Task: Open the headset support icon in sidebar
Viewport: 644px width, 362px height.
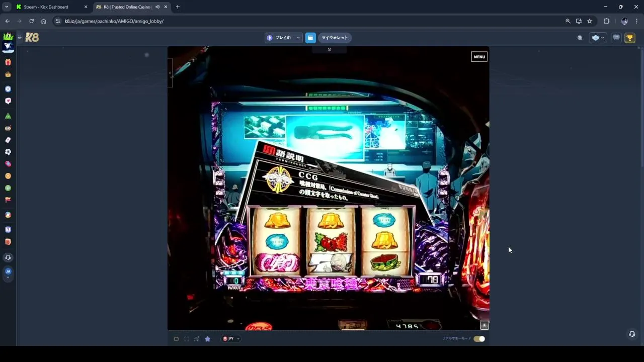Action: (x=8, y=257)
